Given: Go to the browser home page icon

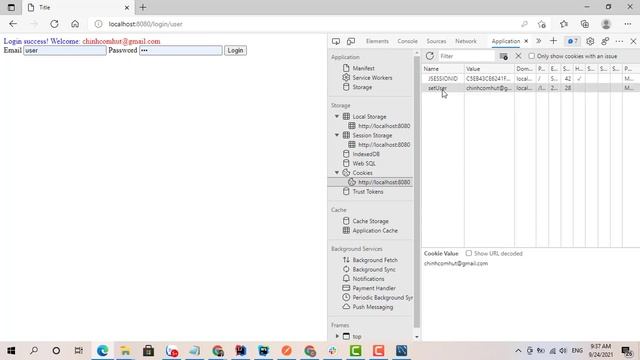Looking at the screenshot, I should pyautogui.click(x=75, y=24).
